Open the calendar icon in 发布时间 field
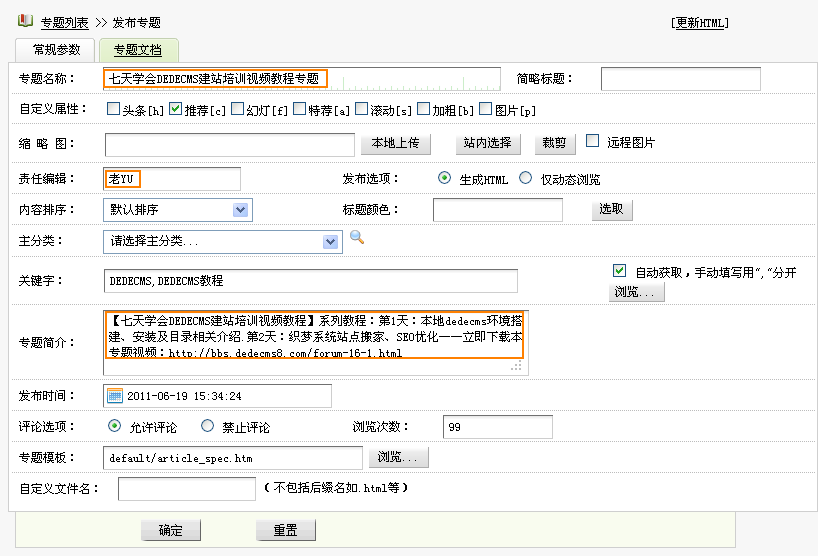This screenshot has width=818, height=556. 115,396
